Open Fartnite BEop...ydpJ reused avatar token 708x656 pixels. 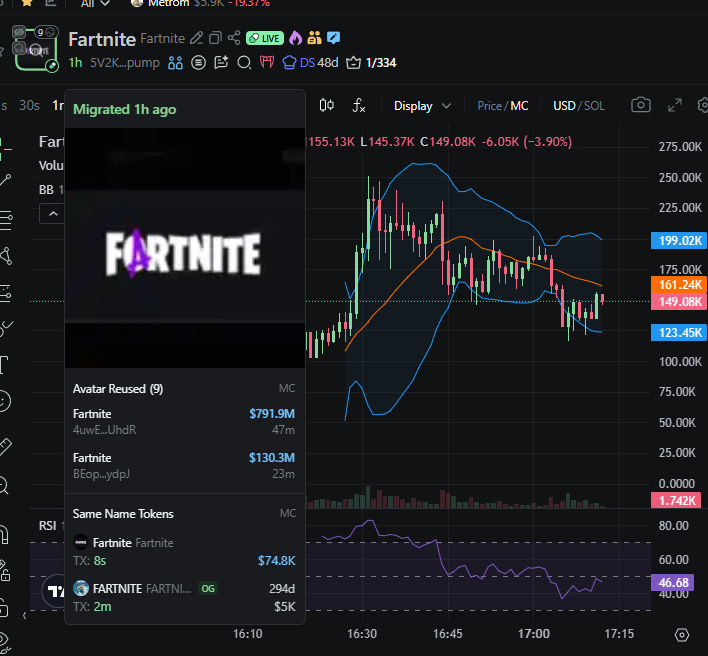pyautogui.click(x=184, y=465)
